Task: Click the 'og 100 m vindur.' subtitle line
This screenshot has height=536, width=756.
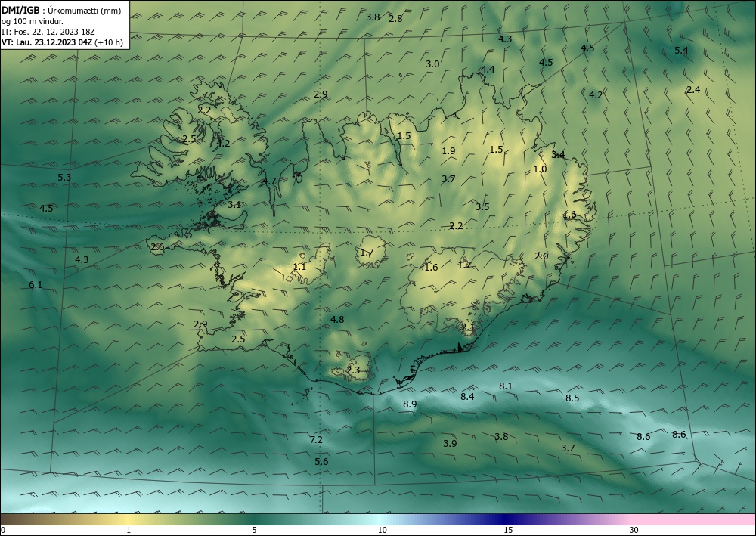Action: pyautogui.click(x=33, y=21)
